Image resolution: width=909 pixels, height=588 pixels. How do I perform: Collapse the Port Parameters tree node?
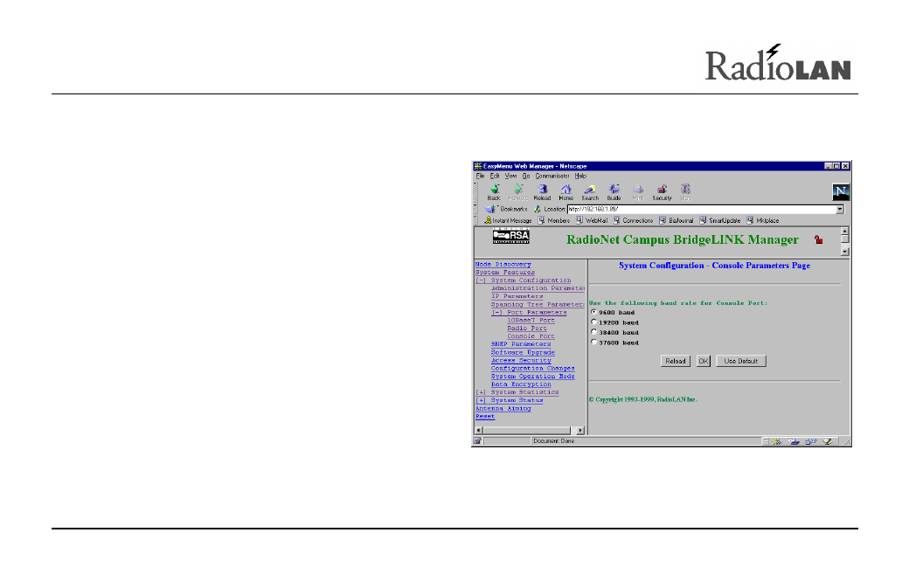[496, 312]
